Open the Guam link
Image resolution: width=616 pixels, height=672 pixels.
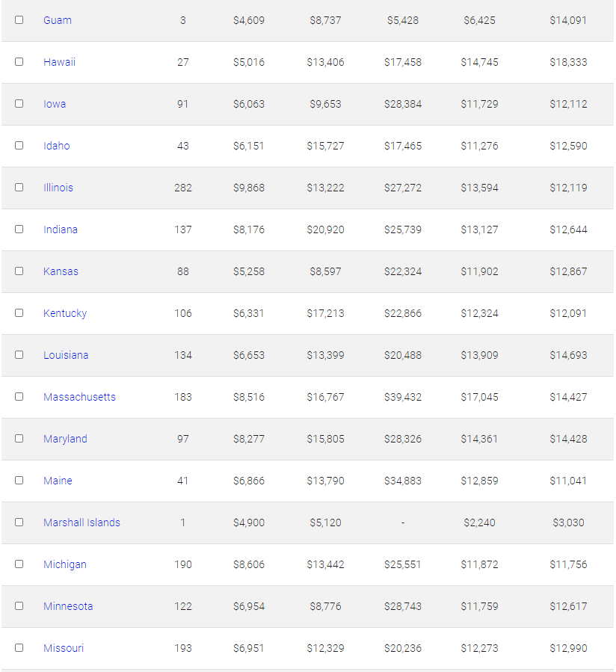pyautogui.click(x=58, y=20)
